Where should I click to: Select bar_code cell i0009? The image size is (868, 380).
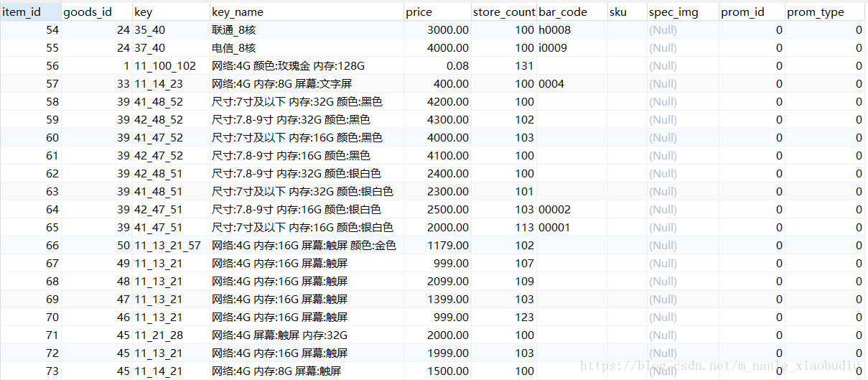pyautogui.click(x=572, y=47)
